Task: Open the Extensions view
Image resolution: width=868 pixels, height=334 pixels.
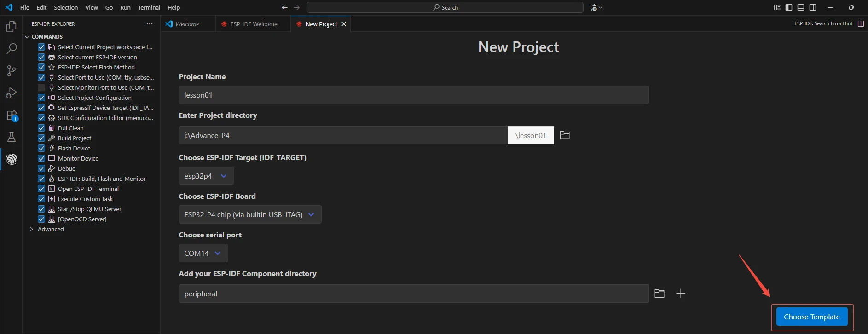Action: tap(12, 115)
